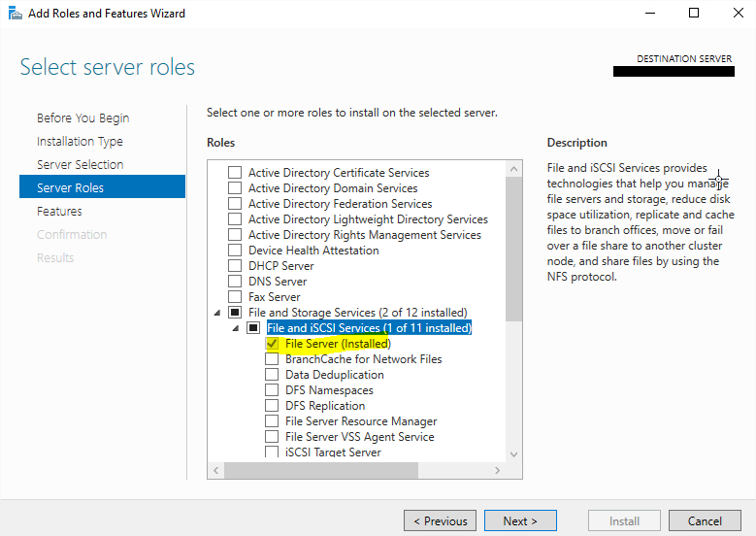Switch to the Features step

pos(59,212)
